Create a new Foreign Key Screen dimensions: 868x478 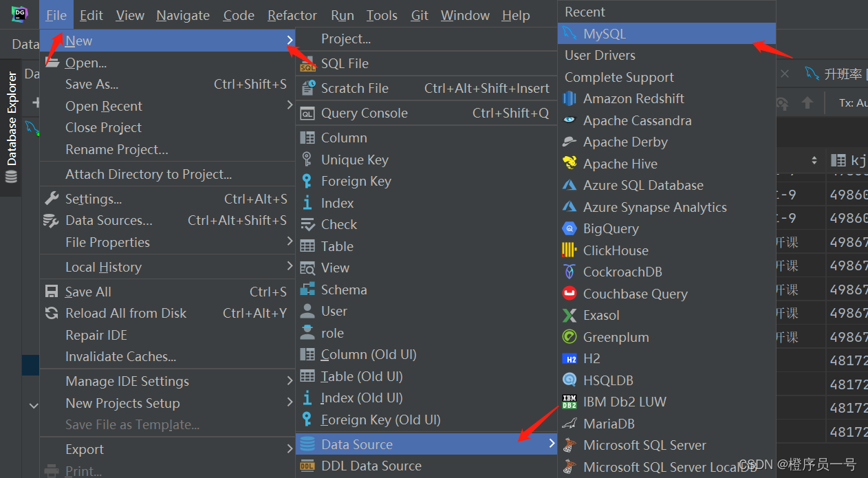point(426,181)
